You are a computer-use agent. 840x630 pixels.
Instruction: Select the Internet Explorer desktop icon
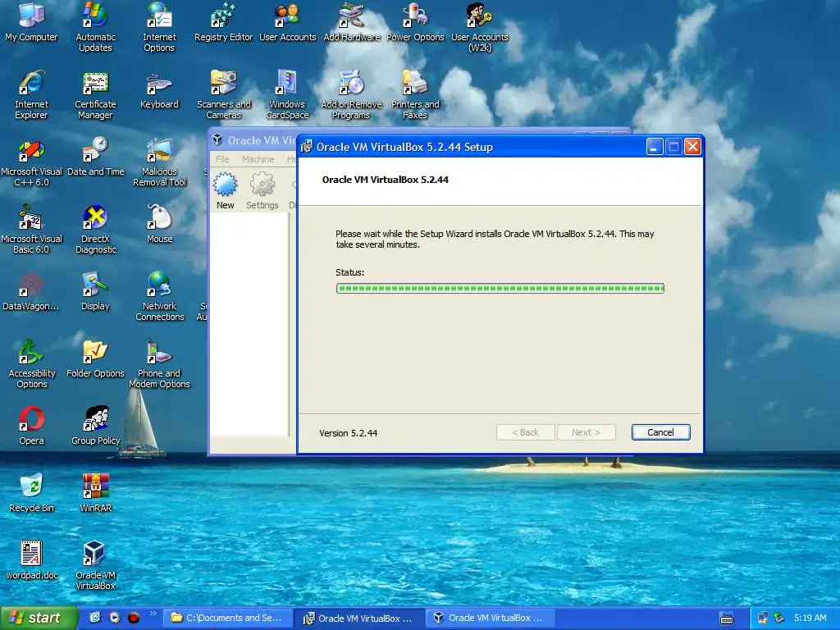click(x=31, y=94)
